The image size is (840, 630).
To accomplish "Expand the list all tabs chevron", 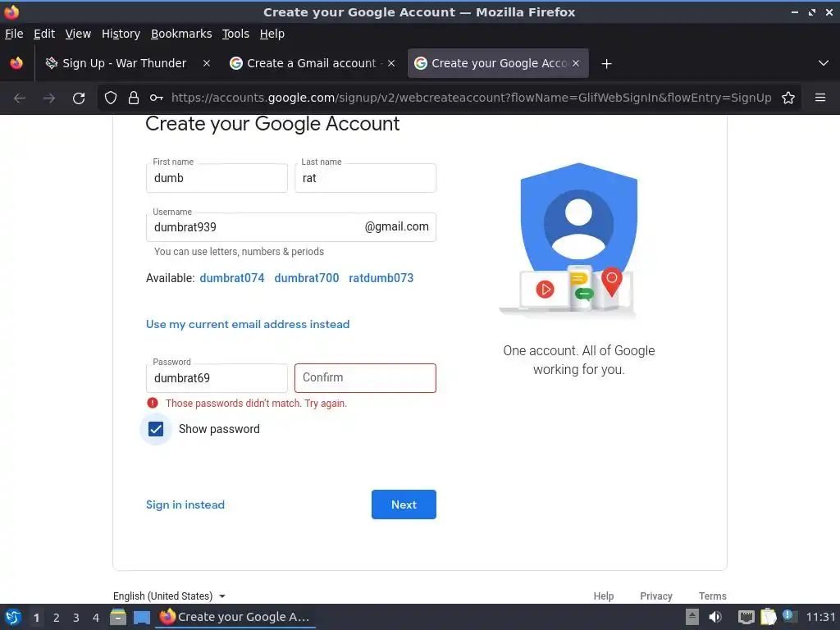I will coord(824,63).
